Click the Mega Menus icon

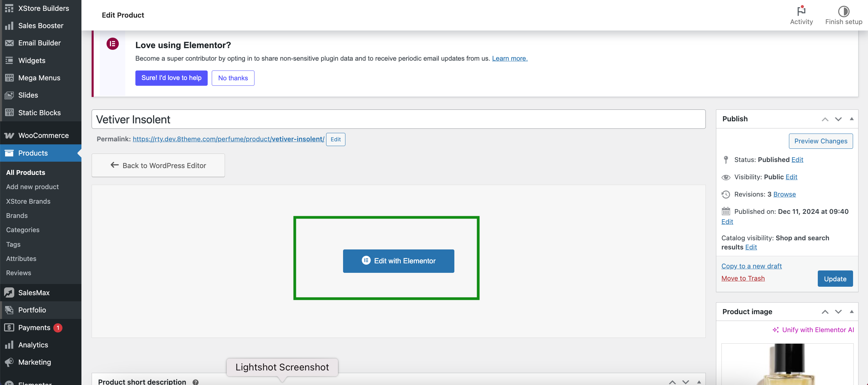coord(9,78)
